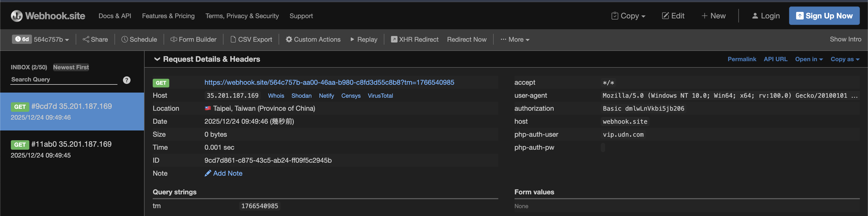Click the host header value webhook.site
Screen dimensions: 868x216
tap(625, 122)
